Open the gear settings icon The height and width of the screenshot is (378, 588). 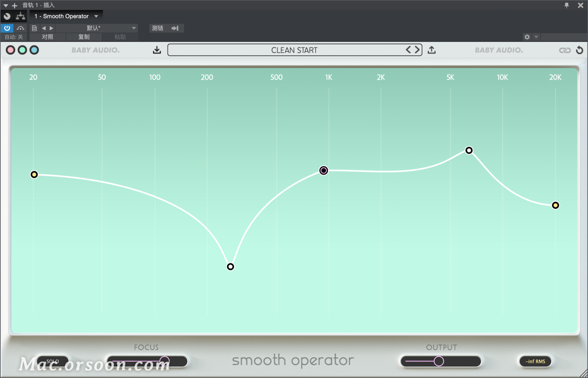[x=527, y=37]
